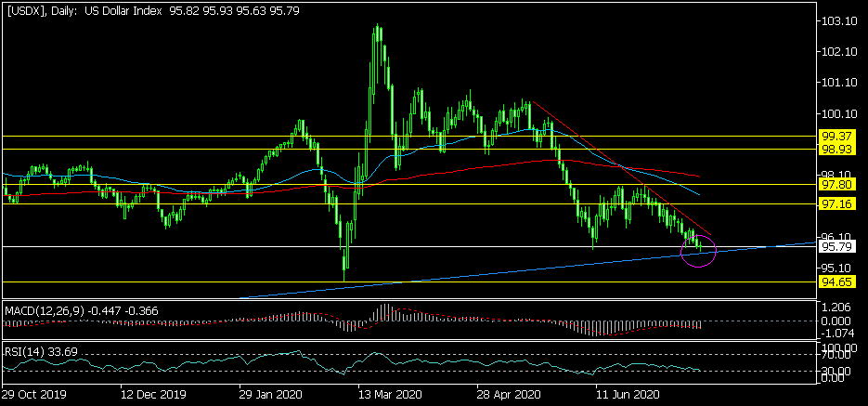868x406 pixels.
Task: Click the MACD(12,26,9) indicator label
Action: (x=82, y=310)
